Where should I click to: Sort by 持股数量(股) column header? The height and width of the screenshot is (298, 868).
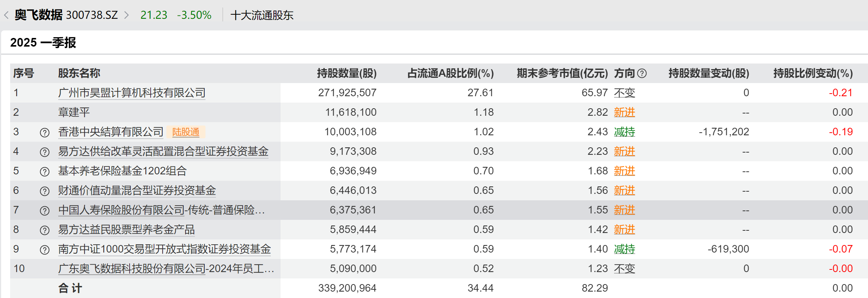point(346,73)
